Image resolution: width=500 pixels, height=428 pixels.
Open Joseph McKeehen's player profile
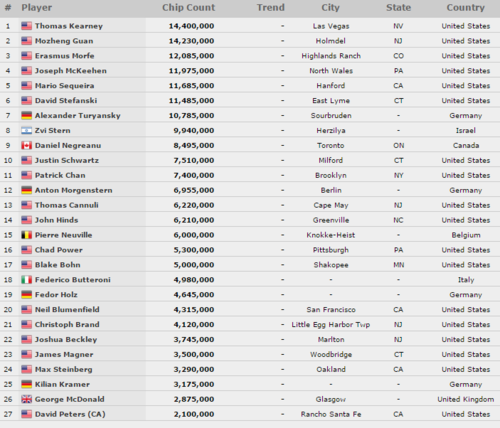tap(71, 71)
